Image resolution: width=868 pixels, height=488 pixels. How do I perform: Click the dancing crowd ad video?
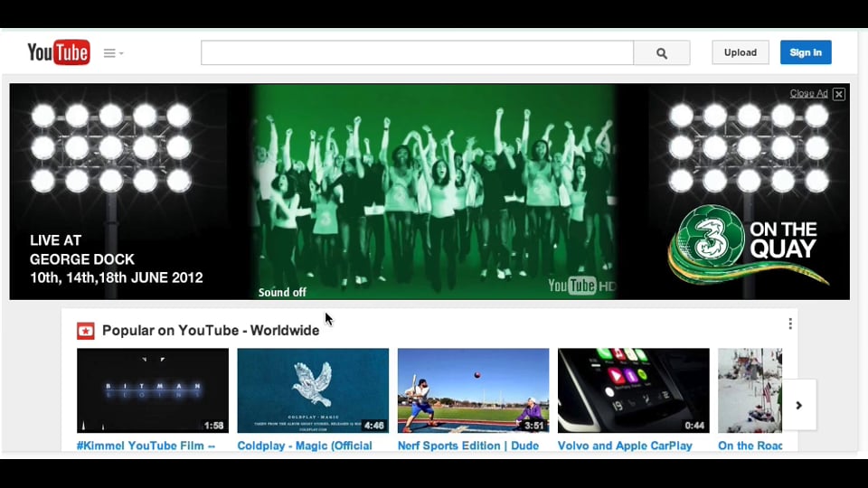tap(435, 192)
